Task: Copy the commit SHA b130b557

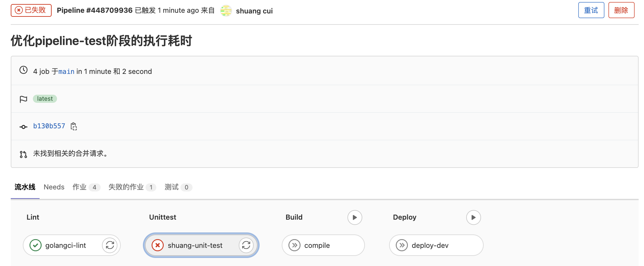Action: coord(74,126)
